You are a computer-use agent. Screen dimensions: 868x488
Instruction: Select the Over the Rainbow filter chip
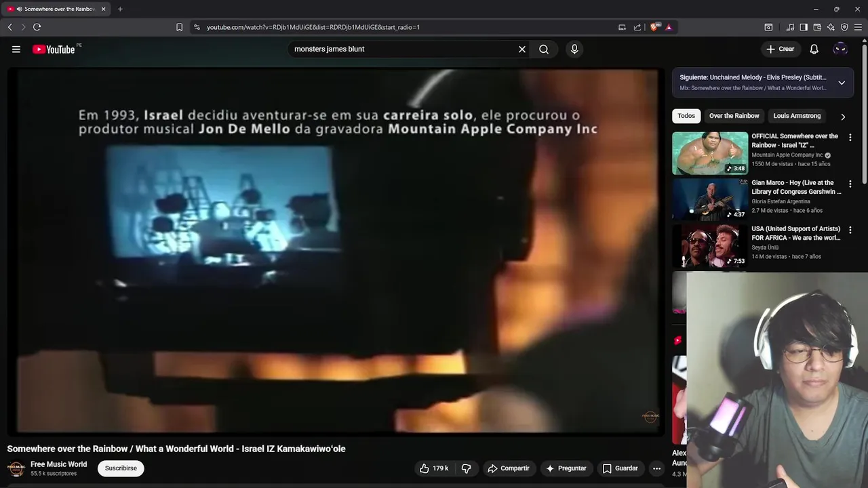point(734,116)
